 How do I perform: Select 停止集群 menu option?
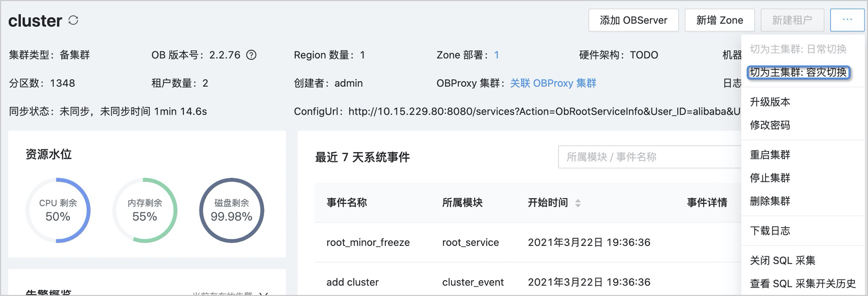[x=770, y=178]
